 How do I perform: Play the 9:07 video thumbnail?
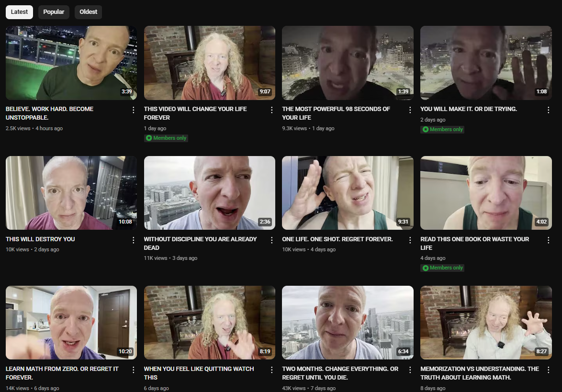coord(210,63)
